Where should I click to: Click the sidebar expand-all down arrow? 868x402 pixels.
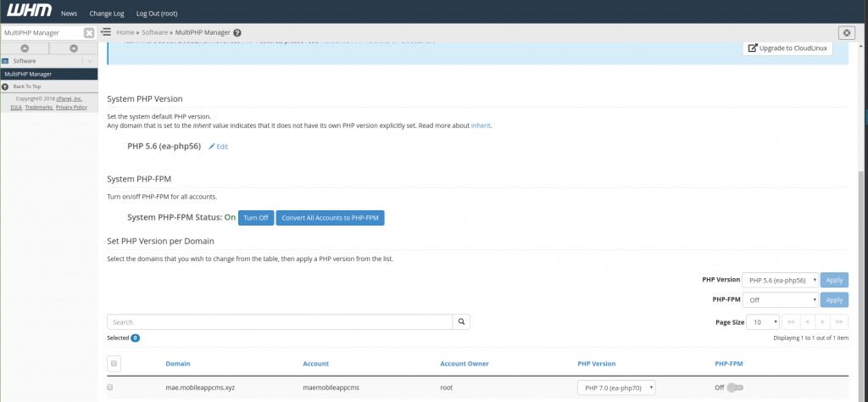tap(74, 48)
